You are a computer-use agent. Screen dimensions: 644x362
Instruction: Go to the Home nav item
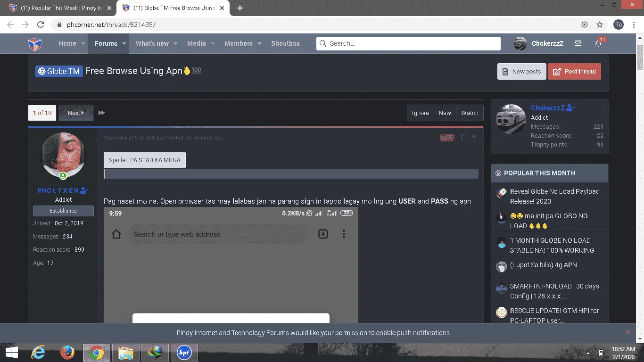(67, 43)
